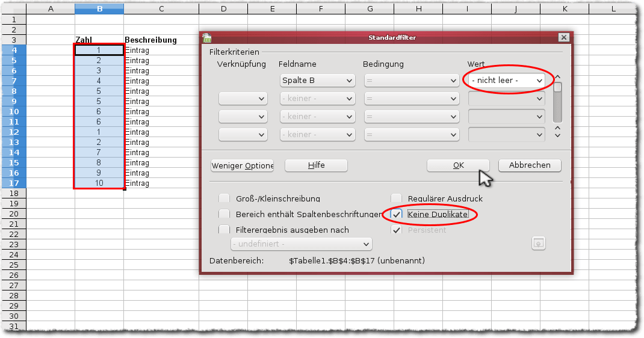
Task: Select column A header
Action: click(51, 8)
